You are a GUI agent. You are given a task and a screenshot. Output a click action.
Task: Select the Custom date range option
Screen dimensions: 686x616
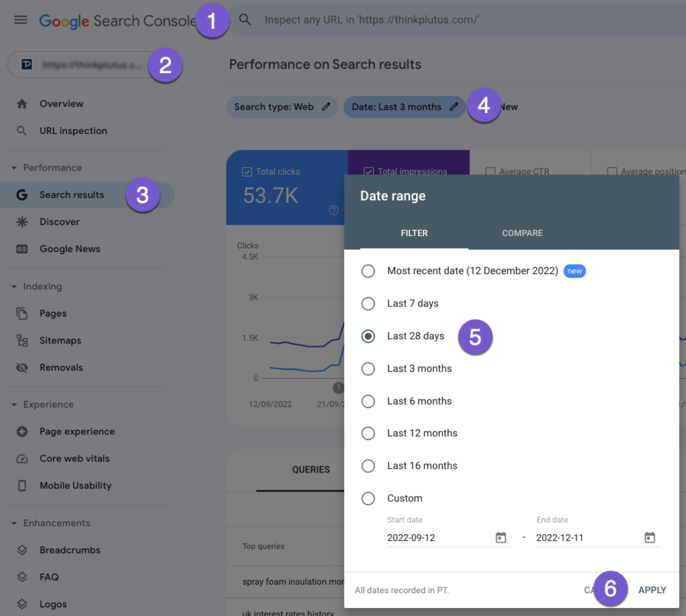pos(368,498)
